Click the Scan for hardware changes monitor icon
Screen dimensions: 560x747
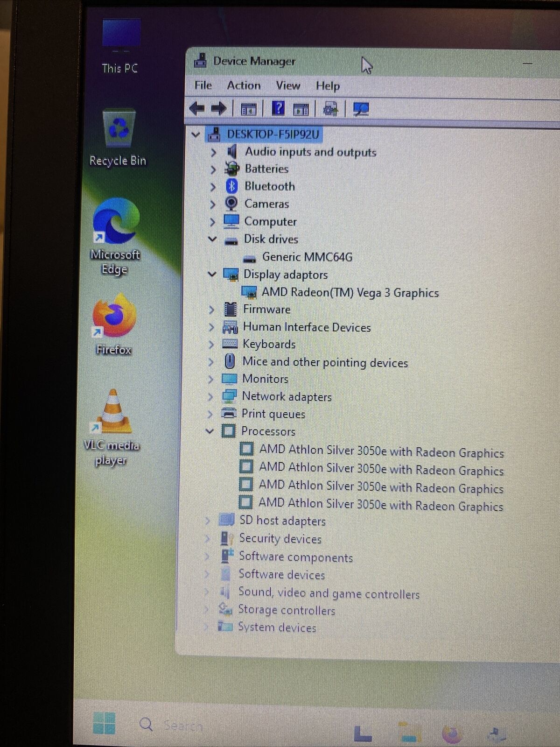(x=361, y=109)
